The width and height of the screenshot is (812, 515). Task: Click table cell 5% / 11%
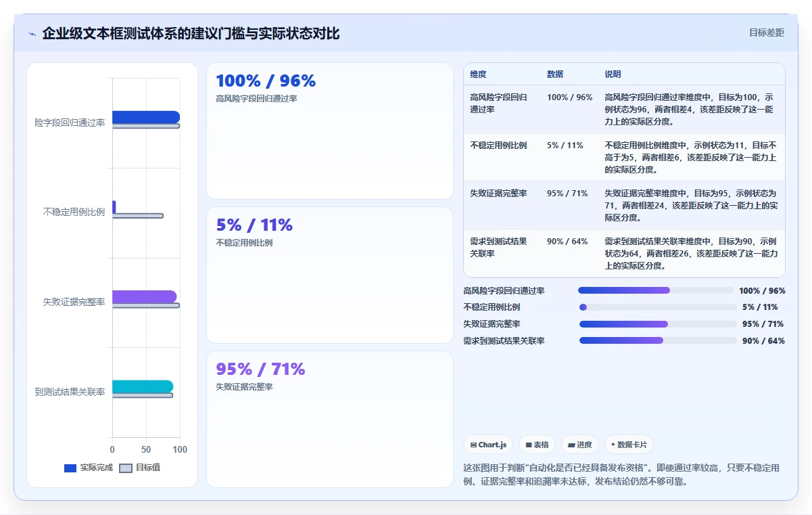(x=565, y=145)
